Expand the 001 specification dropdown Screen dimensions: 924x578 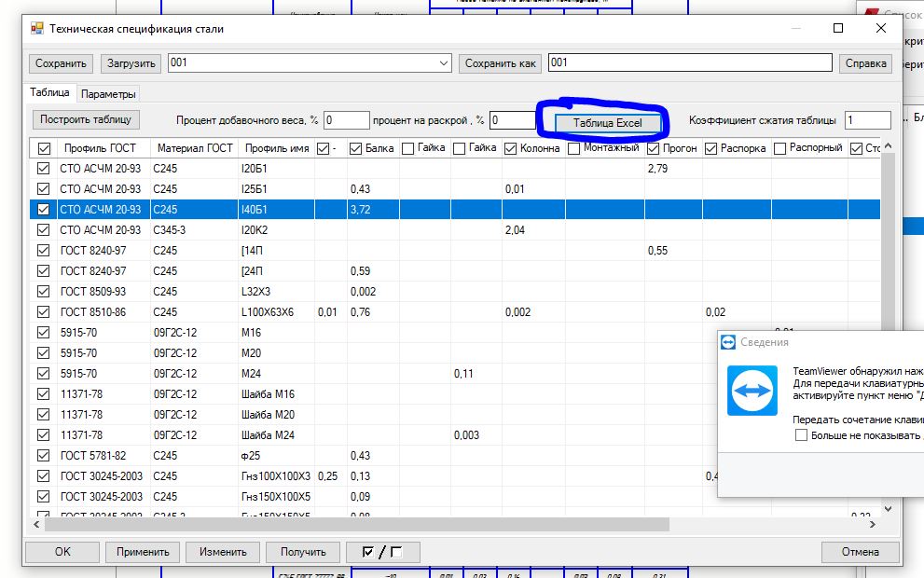[444, 63]
